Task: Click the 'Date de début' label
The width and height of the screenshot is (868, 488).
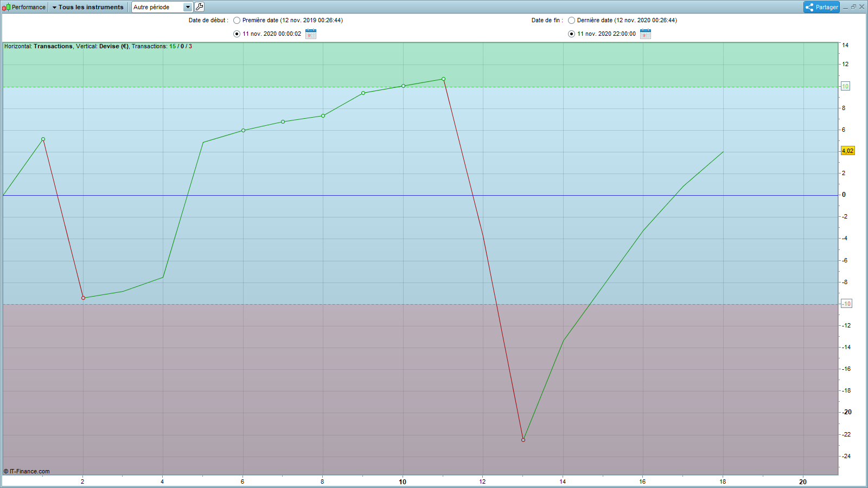Action: click(x=208, y=21)
